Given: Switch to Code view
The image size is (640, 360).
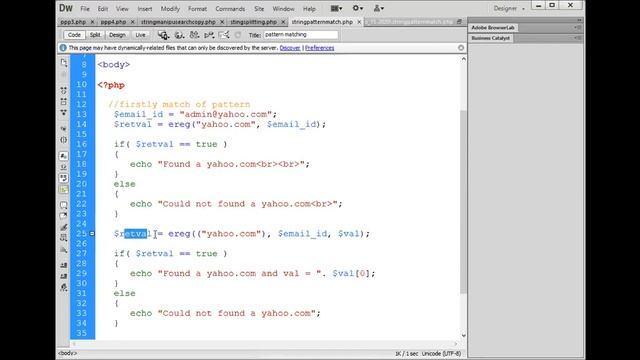Looking at the screenshot, I should point(74,35).
